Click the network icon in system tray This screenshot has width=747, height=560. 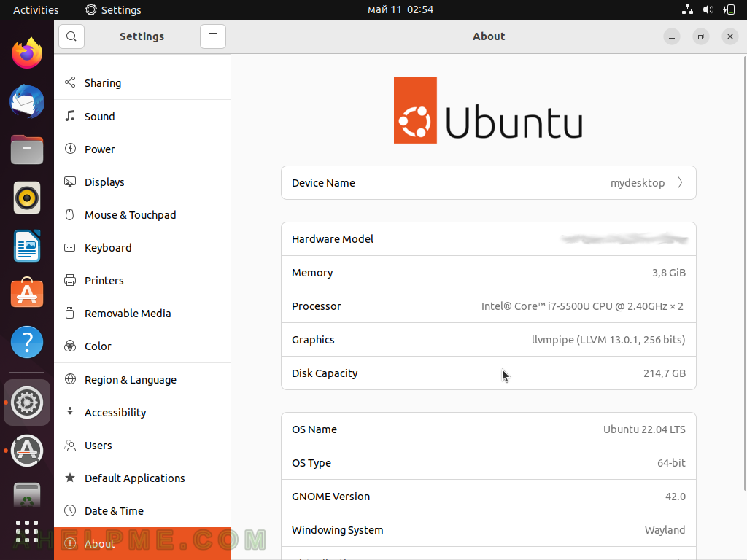pos(687,9)
